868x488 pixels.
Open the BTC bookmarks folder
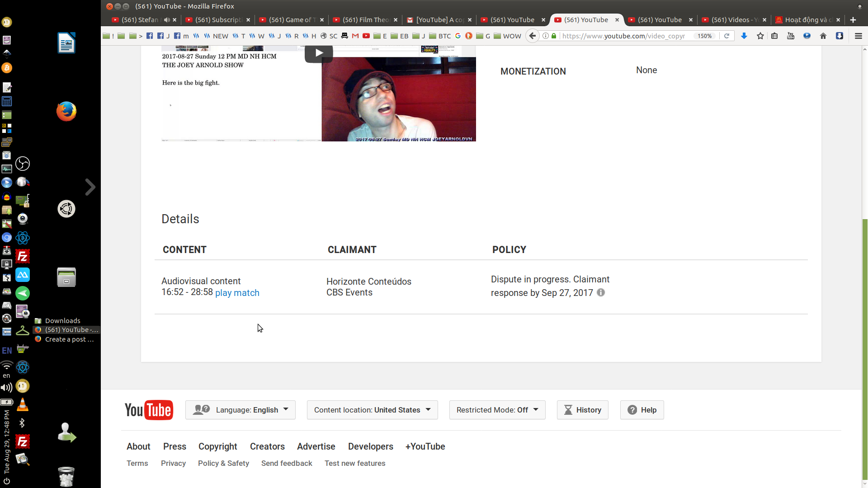[440, 36]
